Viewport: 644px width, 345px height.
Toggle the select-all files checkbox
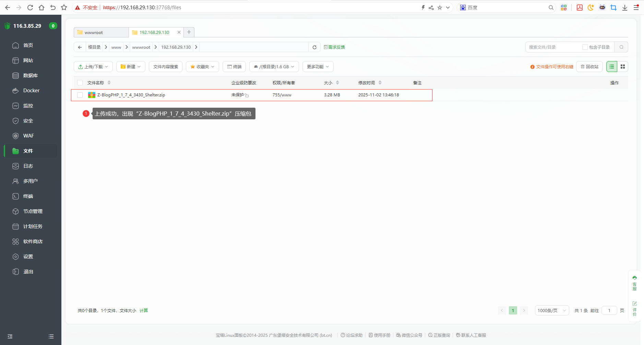tap(80, 83)
